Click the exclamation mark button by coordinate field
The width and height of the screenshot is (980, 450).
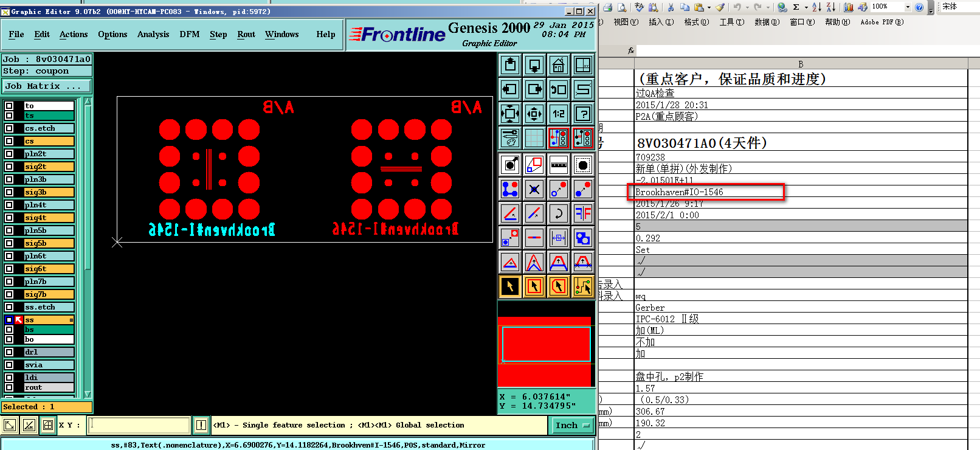tap(201, 425)
